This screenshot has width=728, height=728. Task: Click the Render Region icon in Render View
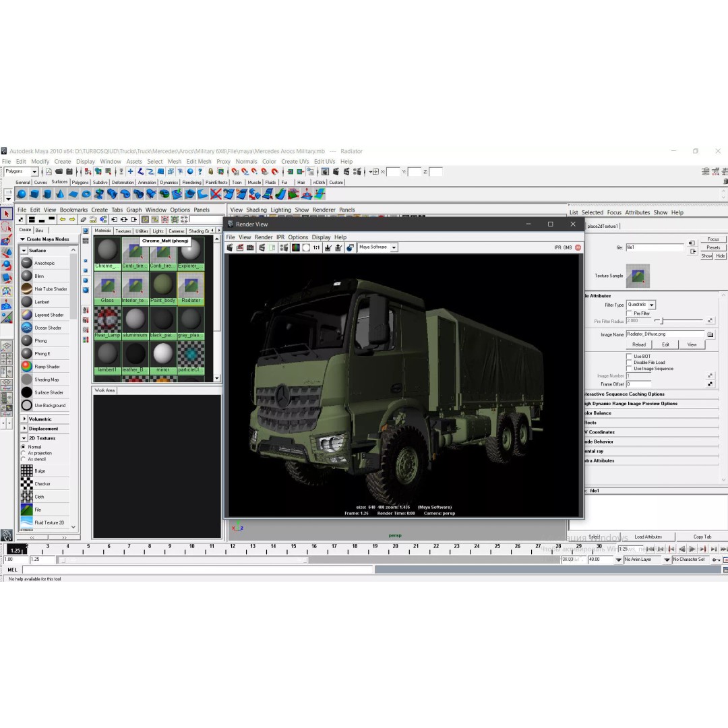click(x=239, y=247)
